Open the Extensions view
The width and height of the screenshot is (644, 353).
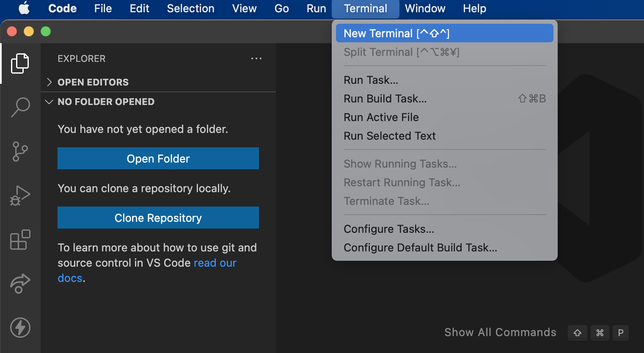(20, 240)
